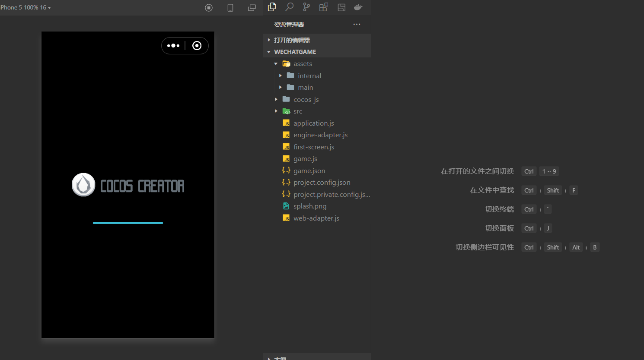Open the Search view with magnifier icon

pyautogui.click(x=289, y=7)
